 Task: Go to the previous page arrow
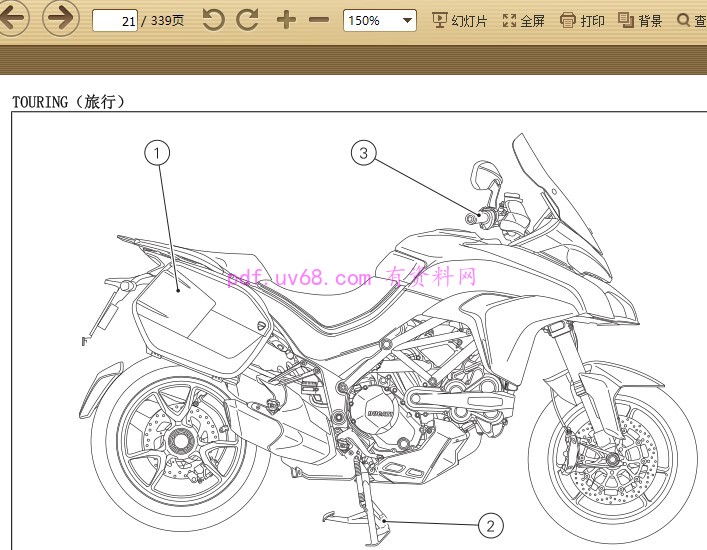pyautogui.click(x=14, y=19)
